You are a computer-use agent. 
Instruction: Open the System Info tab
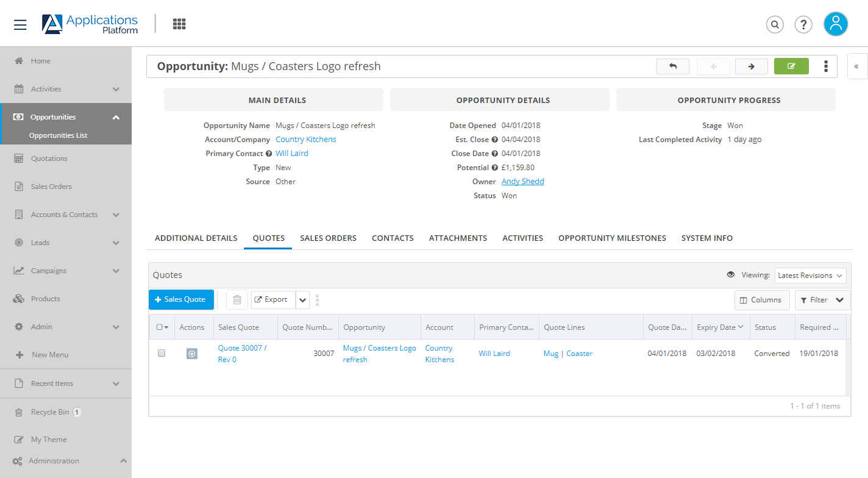coord(707,238)
